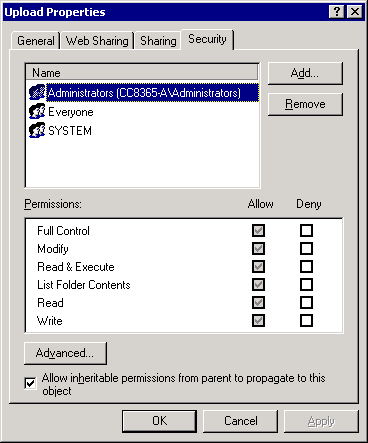Open Advanced... permissions settings
368x443 pixels.
pyautogui.click(x=65, y=353)
